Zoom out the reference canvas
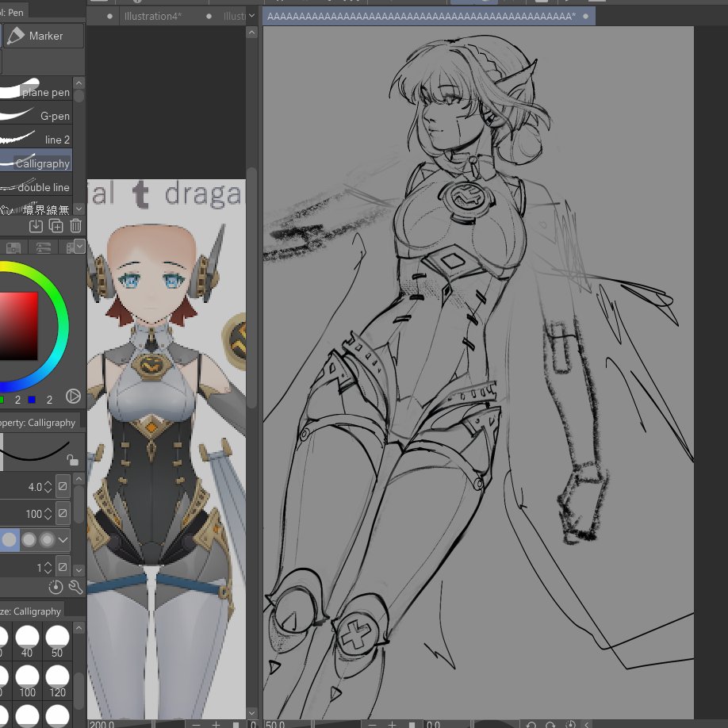The width and height of the screenshot is (728, 728). (x=196, y=724)
